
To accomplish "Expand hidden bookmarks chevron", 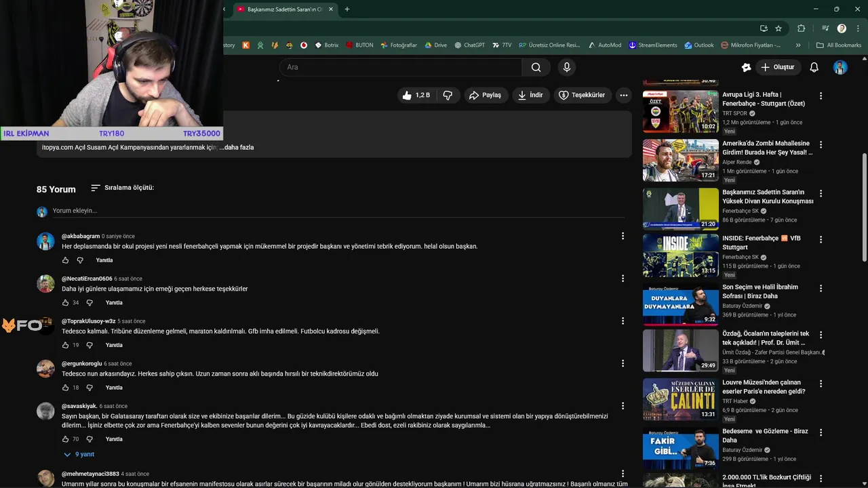I will (798, 45).
